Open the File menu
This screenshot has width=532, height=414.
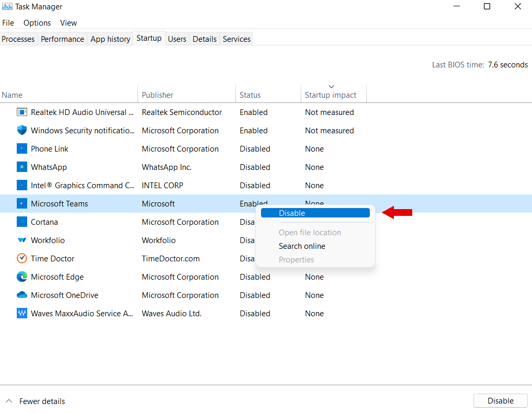[8, 22]
